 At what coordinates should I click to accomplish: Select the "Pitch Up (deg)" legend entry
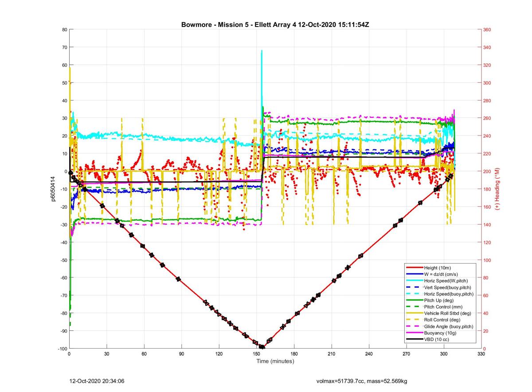440,300
